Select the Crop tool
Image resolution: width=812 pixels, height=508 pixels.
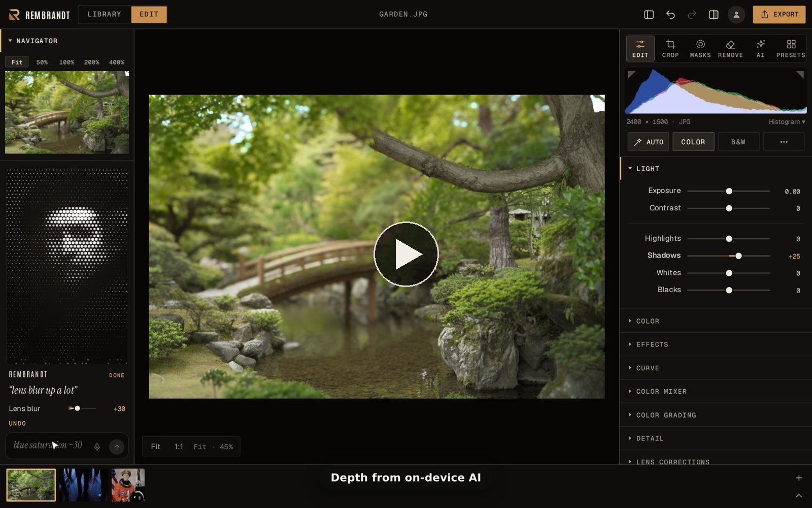click(x=670, y=48)
